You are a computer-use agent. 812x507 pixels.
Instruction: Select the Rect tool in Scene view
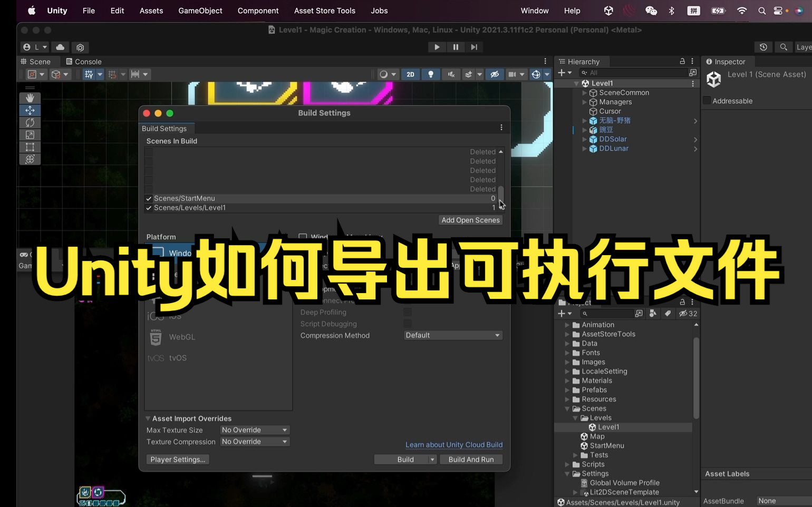tap(30, 147)
